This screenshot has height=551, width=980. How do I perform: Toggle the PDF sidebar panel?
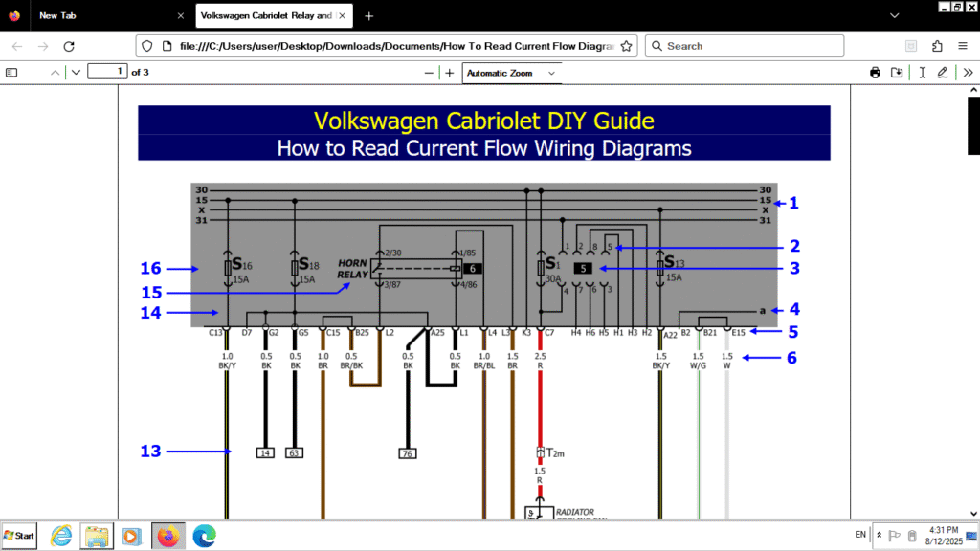pos(11,73)
